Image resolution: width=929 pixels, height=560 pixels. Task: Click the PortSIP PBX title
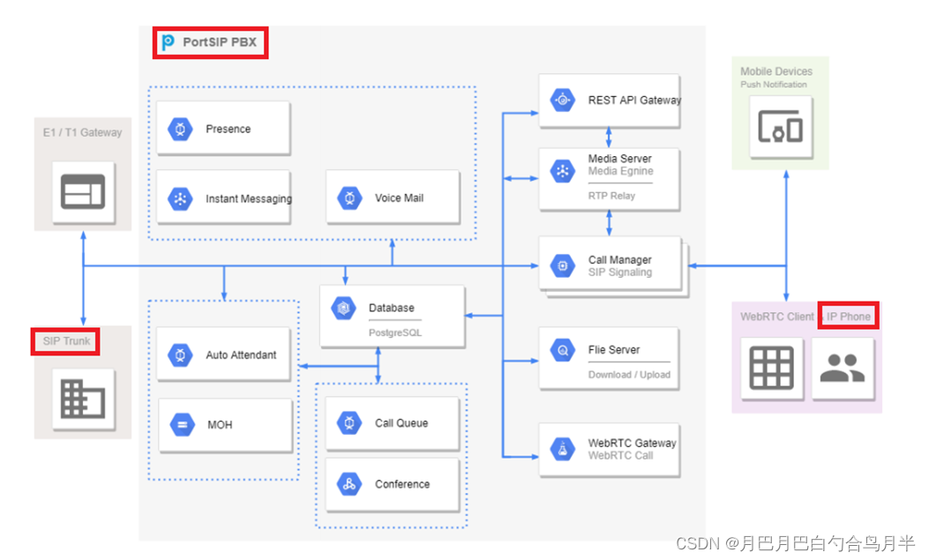pos(220,42)
